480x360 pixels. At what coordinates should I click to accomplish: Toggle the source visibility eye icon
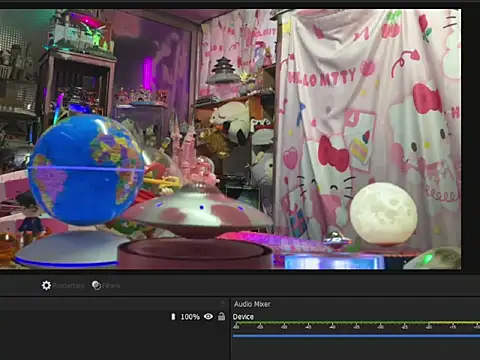[x=208, y=316]
